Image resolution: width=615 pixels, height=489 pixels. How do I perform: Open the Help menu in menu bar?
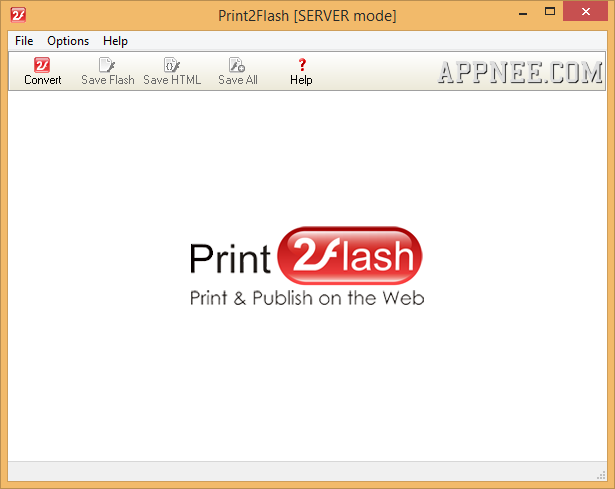pos(115,41)
